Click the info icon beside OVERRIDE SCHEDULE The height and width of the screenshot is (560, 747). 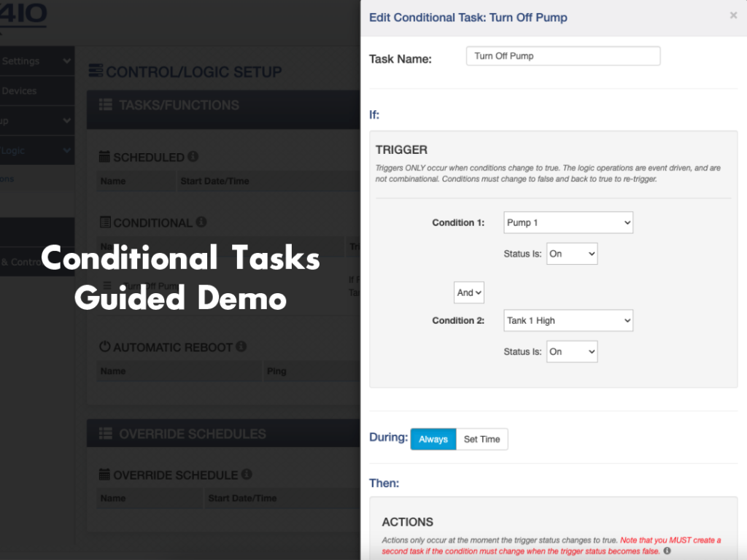coord(247,474)
